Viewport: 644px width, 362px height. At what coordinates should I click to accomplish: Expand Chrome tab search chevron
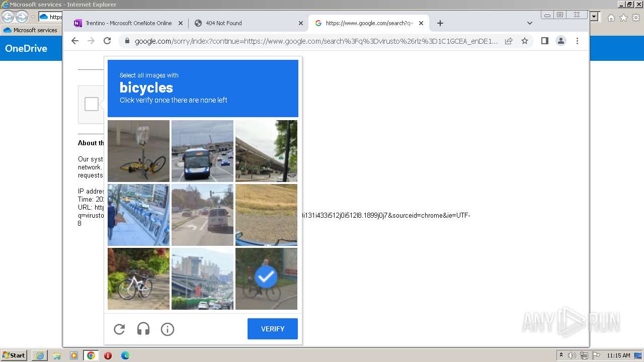pos(529,23)
